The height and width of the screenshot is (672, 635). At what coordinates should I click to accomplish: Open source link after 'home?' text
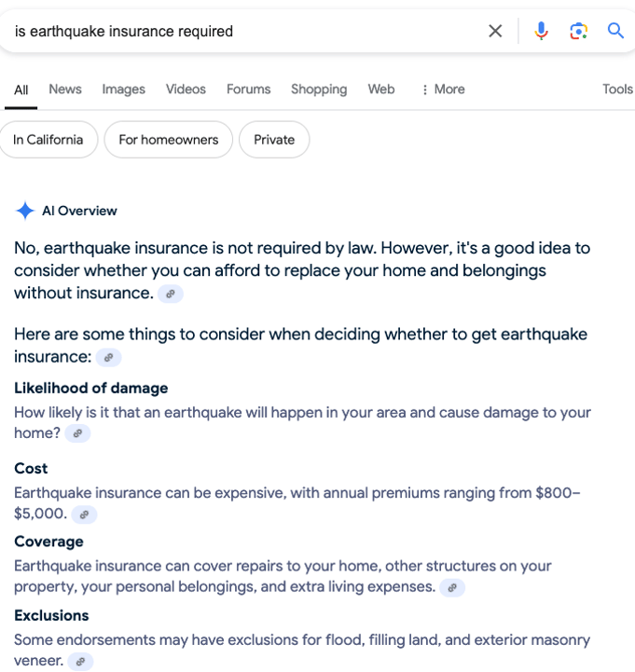pos(77,433)
